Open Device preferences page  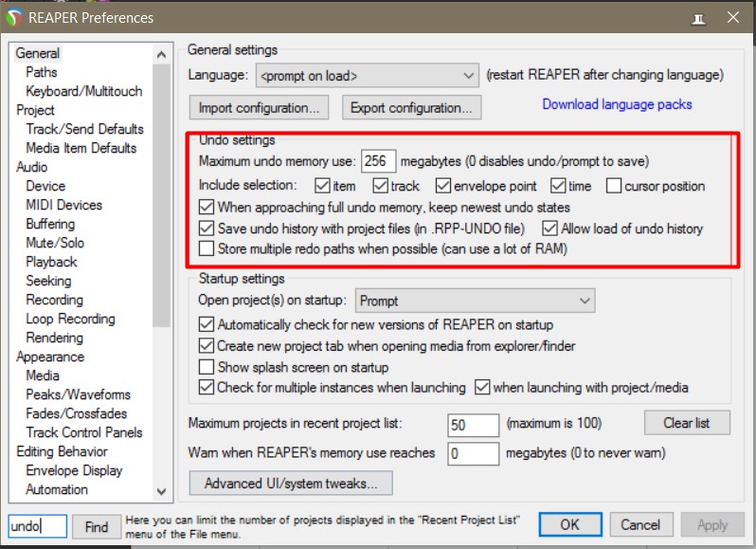coord(45,186)
